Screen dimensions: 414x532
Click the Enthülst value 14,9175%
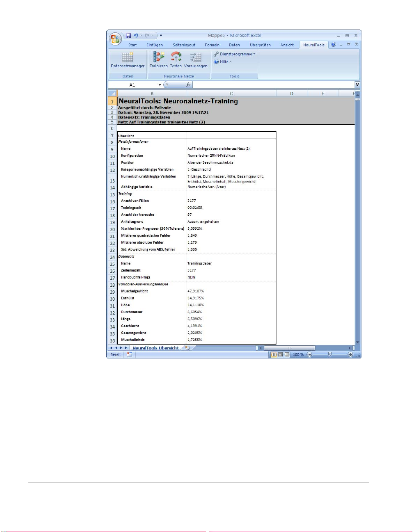pos(196,298)
